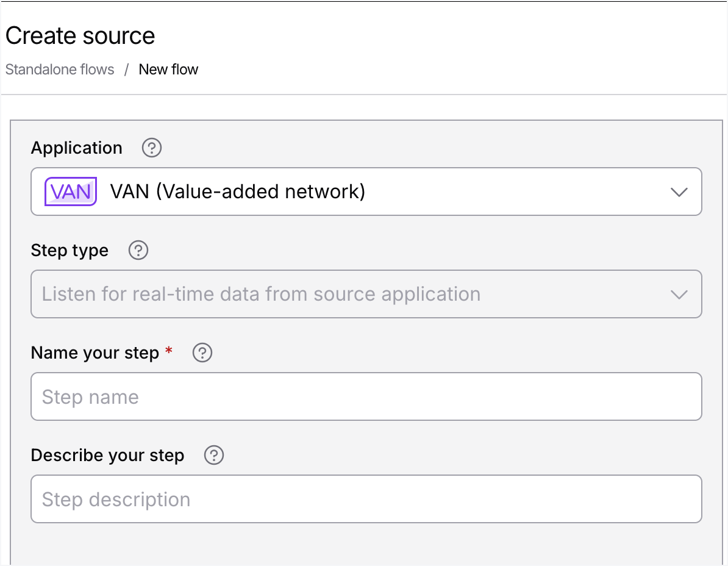Focus the Step name input field
This screenshot has width=728, height=566.
pos(366,396)
